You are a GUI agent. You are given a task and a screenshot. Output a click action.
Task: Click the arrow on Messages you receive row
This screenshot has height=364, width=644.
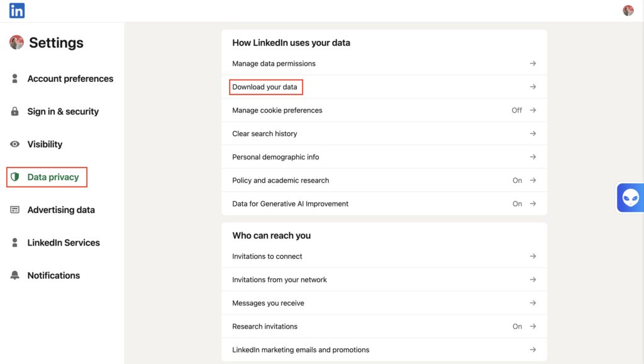(533, 303)
